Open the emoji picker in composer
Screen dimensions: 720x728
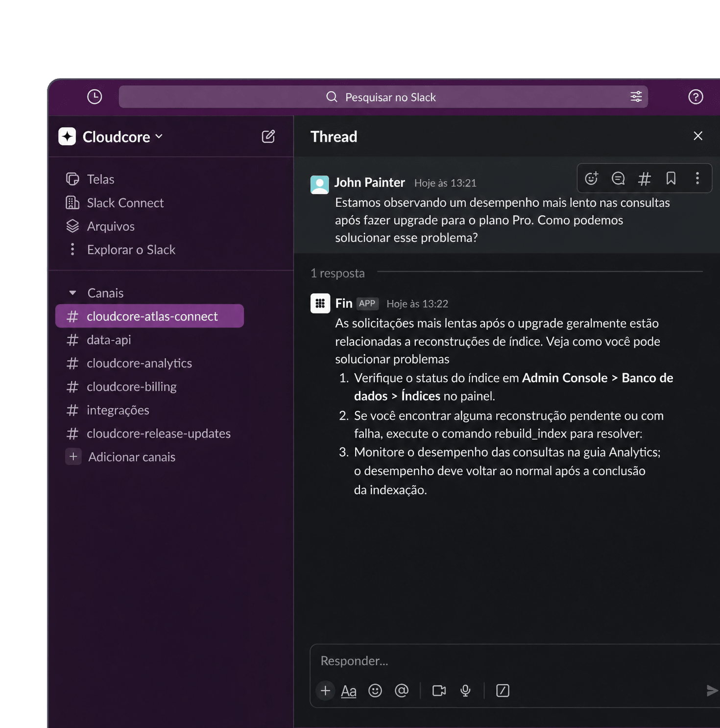tap(375, 690)
